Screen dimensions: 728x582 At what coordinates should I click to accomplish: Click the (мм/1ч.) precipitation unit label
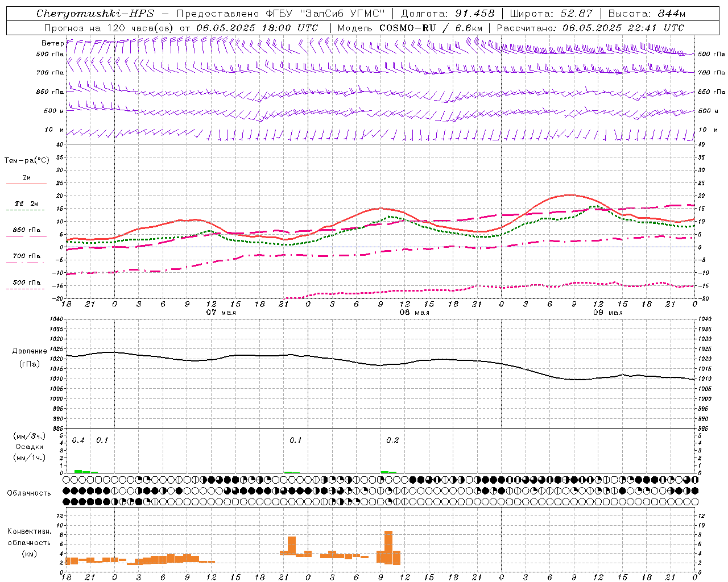point(30,458)
